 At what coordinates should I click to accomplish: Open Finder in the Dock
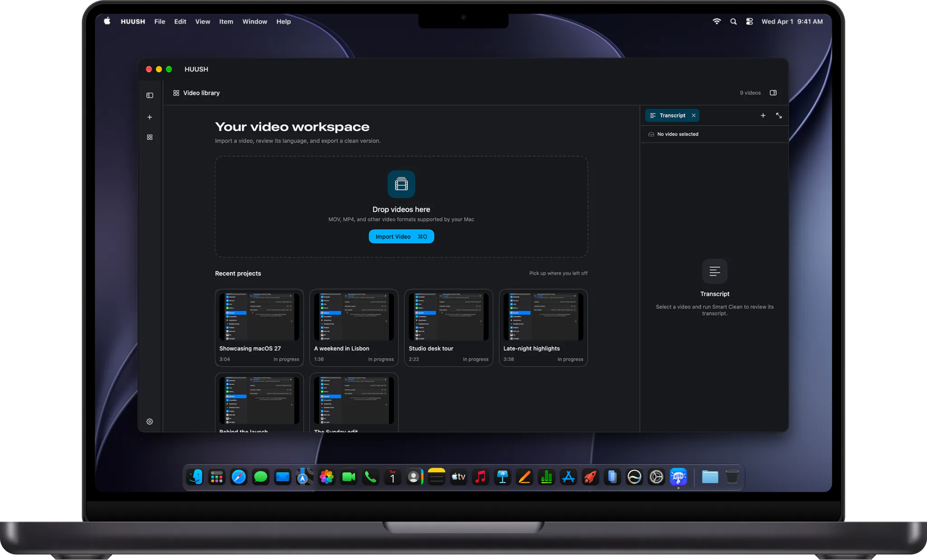coord(195,477)
